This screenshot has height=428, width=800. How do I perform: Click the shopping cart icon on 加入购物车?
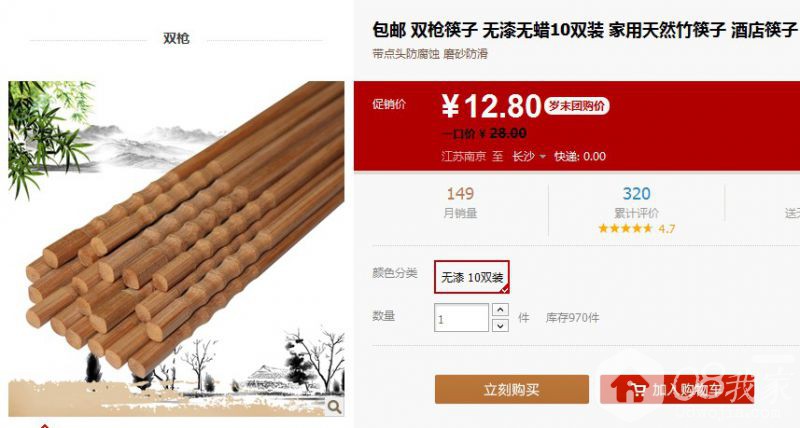point(636,390)
